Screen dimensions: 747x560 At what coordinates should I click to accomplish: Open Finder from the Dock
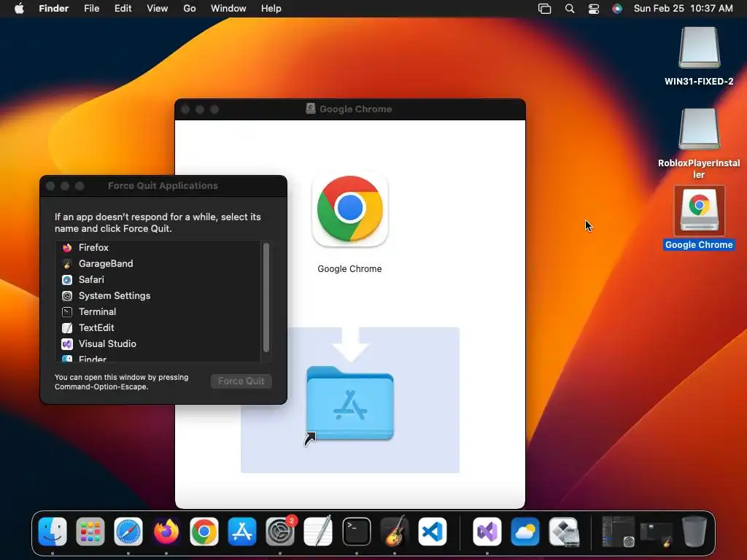(x=53, y=531)
